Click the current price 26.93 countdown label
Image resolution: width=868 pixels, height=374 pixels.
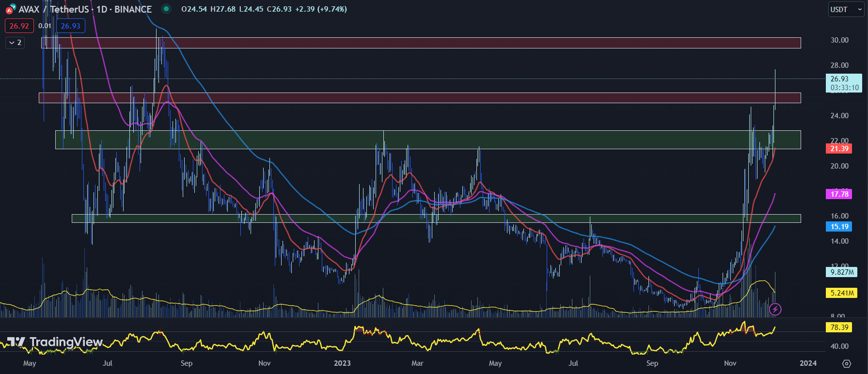(843, 83)
